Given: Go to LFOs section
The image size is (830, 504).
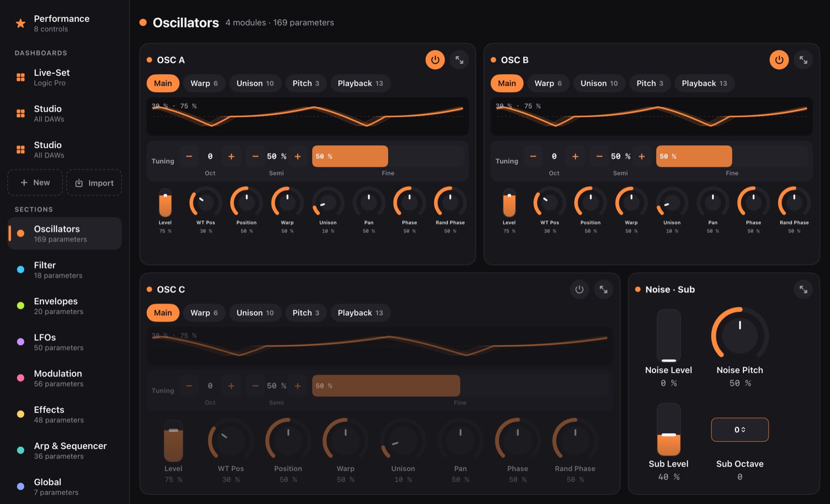Looking at the screenshot, I should (x=65, y=342).
